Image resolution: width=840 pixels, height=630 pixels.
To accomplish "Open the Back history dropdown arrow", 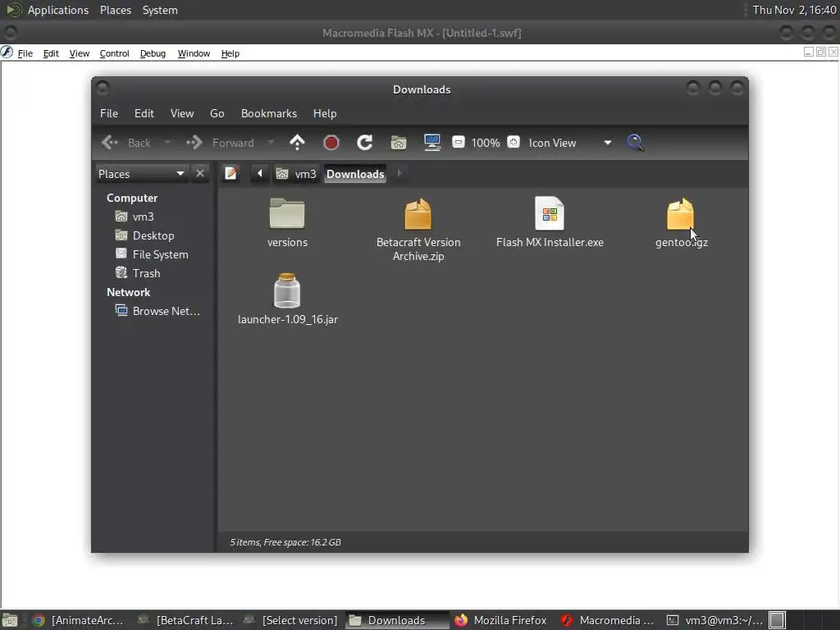I will [167, 143].
